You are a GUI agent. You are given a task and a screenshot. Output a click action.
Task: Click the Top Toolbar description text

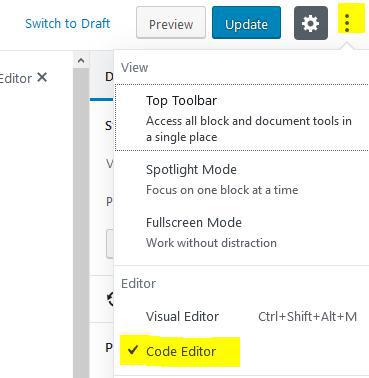click(249, 129)
